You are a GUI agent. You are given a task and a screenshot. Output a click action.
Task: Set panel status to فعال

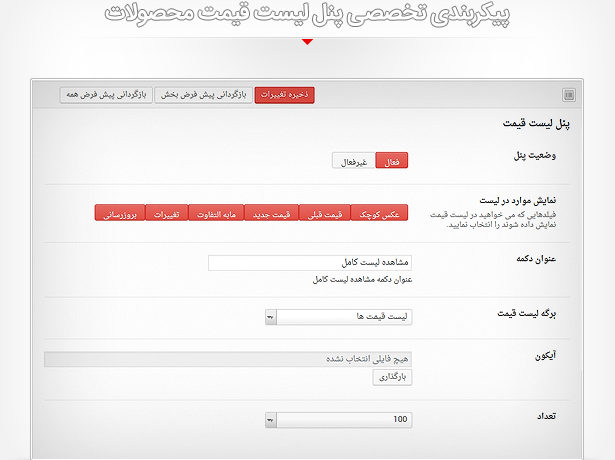[392, 161]
